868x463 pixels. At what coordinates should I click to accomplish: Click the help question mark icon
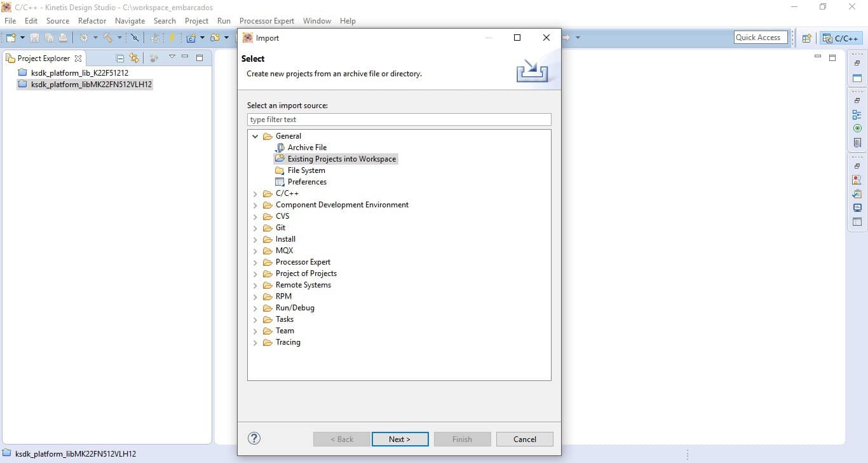tap(254, 438)
